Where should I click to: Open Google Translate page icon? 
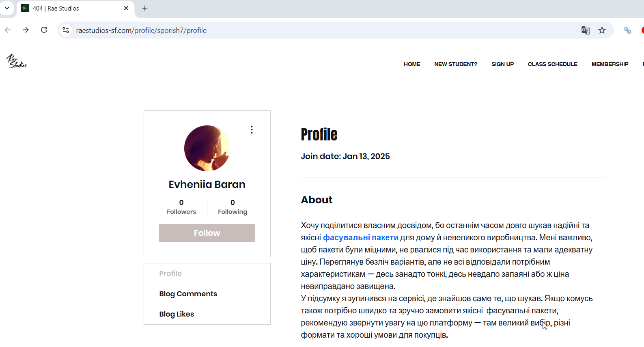coord(585,30)
